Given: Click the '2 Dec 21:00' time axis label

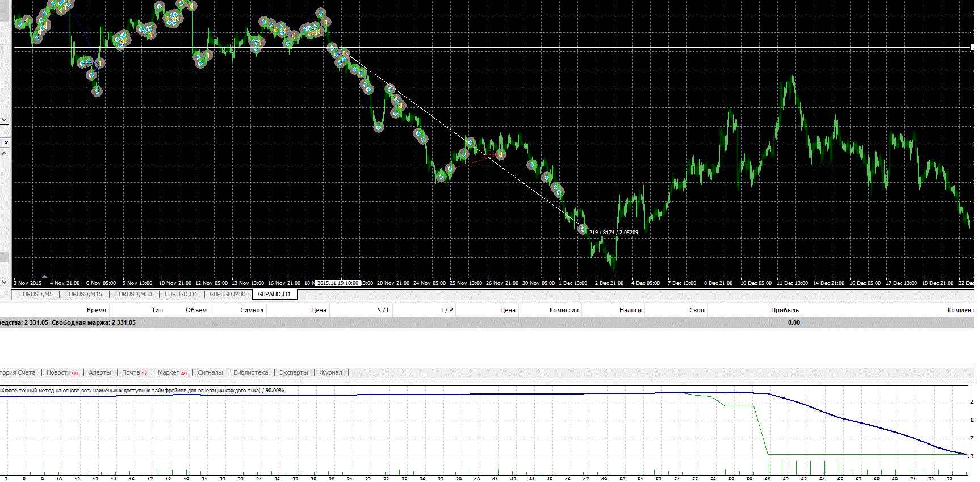Looking at the screenshot, I should (x=609, y=283).
